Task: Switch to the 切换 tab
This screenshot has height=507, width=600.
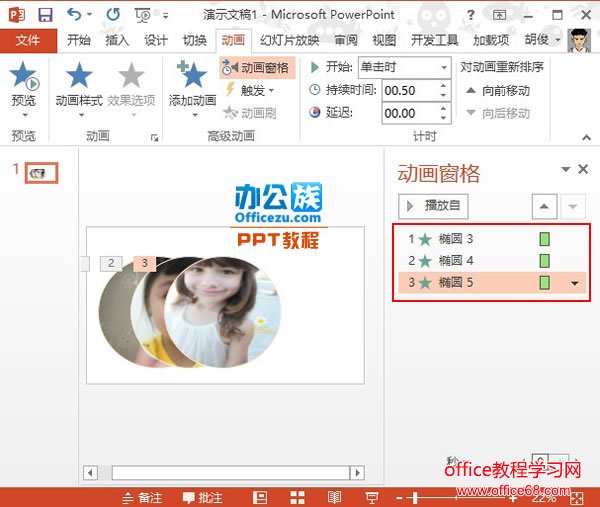Action: pos(194,40)
